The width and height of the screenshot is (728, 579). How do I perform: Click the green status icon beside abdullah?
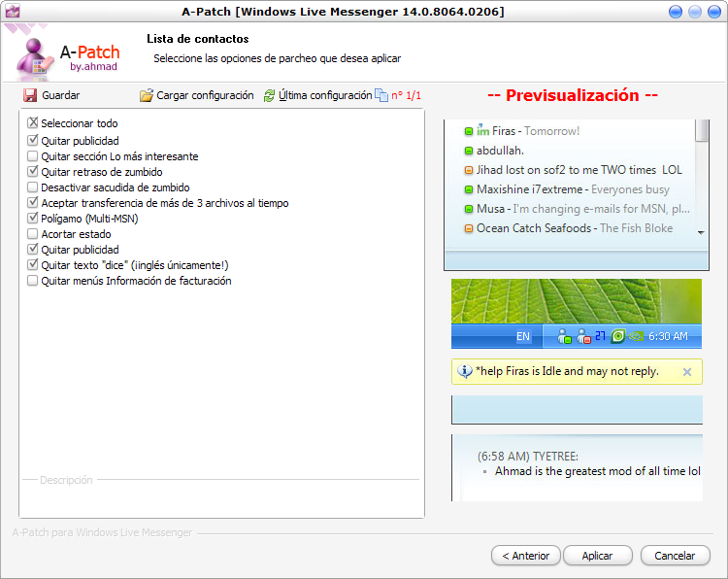point(468,151)
